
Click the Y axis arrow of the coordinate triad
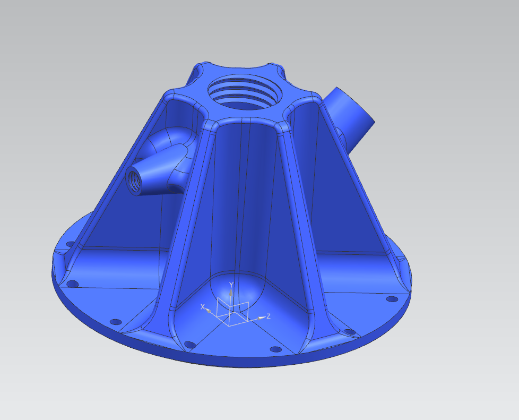tap(231, 292)
